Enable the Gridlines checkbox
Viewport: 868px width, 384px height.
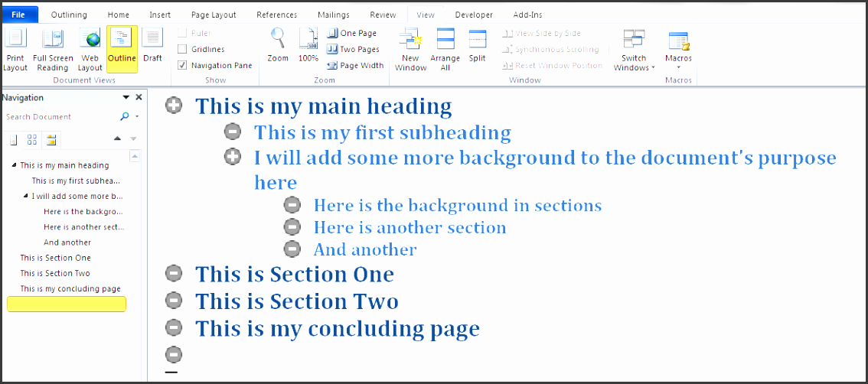coord(182,50)
